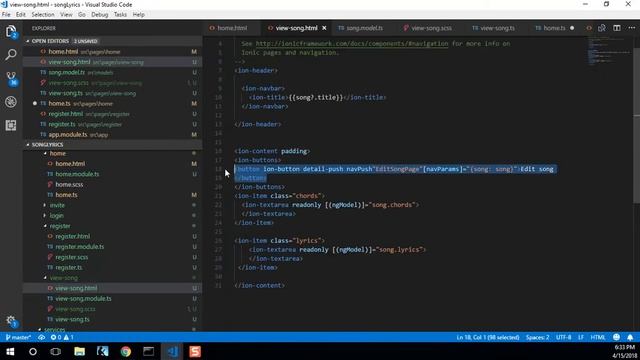Open the Manage gear in activity bar
Screen dimensions: 640x360
[x=11, y=321]
